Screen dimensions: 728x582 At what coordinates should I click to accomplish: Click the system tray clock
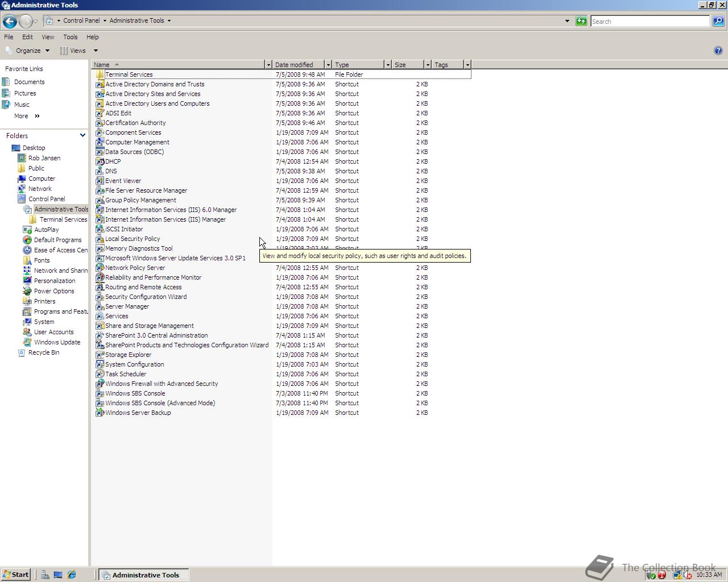click(x=709, y=575)
